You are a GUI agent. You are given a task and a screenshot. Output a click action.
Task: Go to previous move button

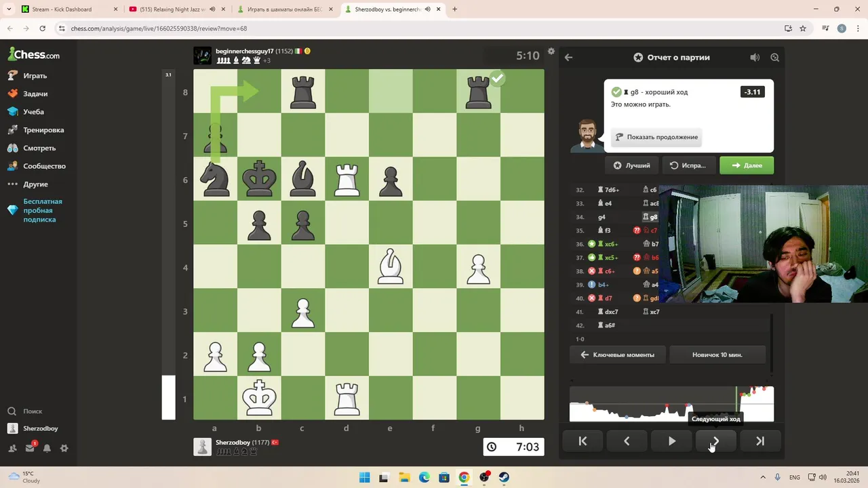click(x=627, y=441)
